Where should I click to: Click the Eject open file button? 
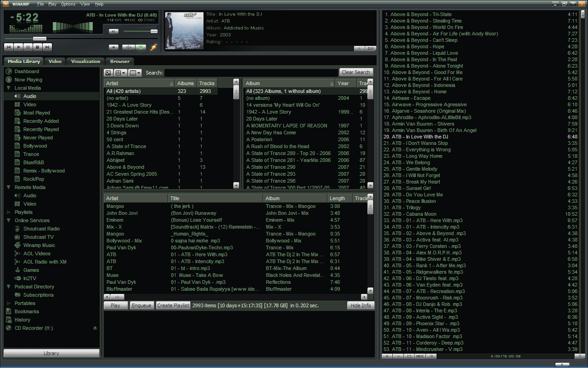113,47
